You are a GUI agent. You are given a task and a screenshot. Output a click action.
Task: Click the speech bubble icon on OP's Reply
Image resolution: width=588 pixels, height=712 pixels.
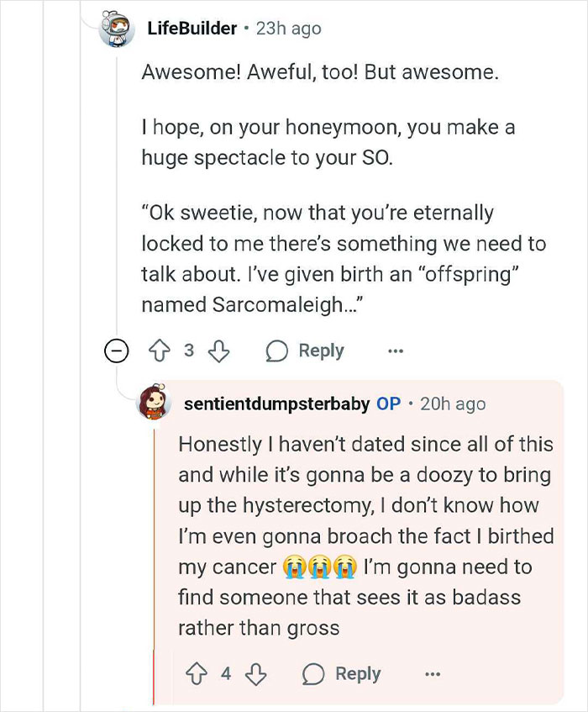point(312,674)
